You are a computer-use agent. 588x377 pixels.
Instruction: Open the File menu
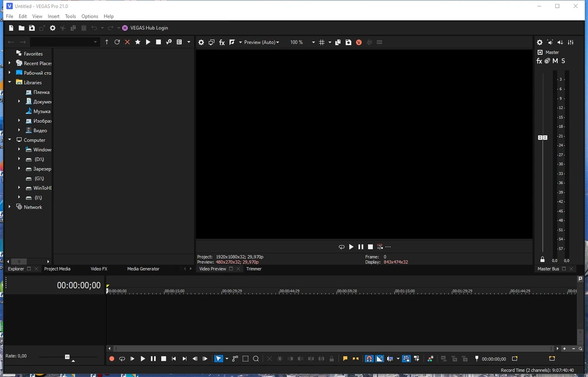pyautogui.click(x=10, y=16)
